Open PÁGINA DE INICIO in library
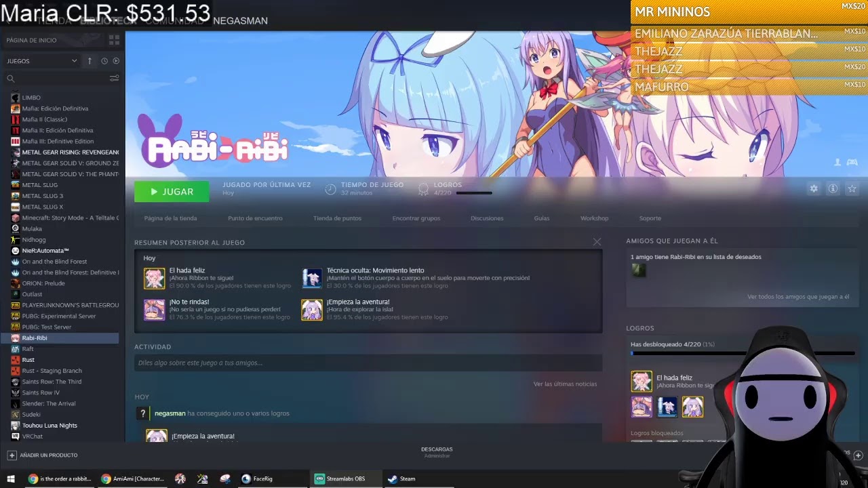868x488 pixels. (32, 40)
